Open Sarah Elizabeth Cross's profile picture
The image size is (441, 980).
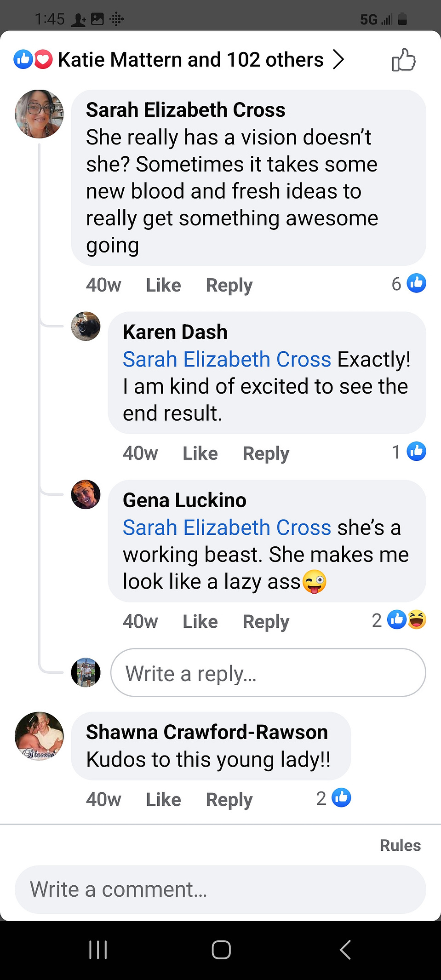[39, 114]
